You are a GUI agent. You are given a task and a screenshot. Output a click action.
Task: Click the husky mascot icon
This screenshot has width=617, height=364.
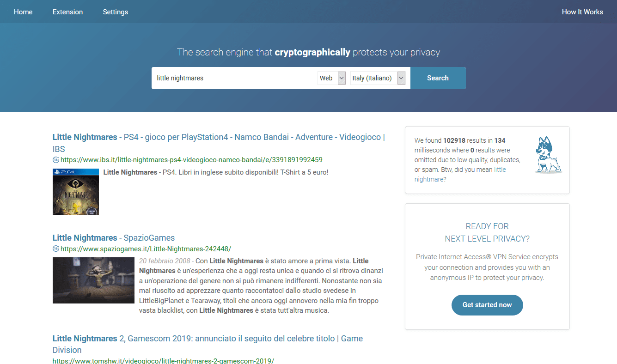coord(549,155)
